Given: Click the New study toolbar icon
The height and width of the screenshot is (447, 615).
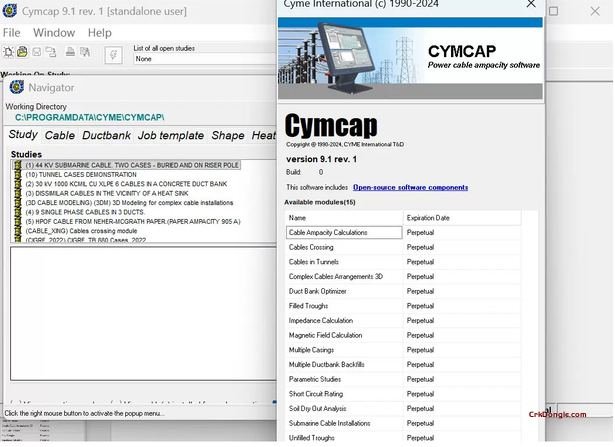Looking at the screenshot, I should pyautogui.click(x=8, y=52).
